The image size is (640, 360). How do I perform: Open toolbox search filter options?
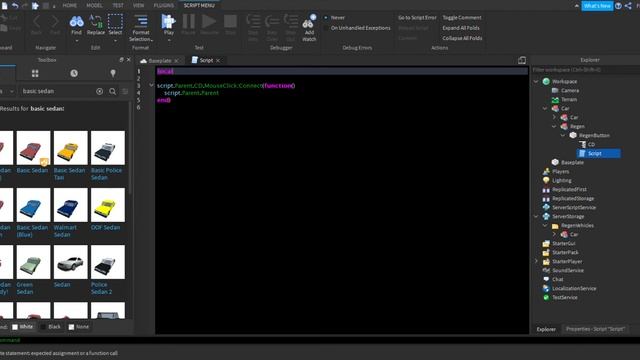pos(125,91)
